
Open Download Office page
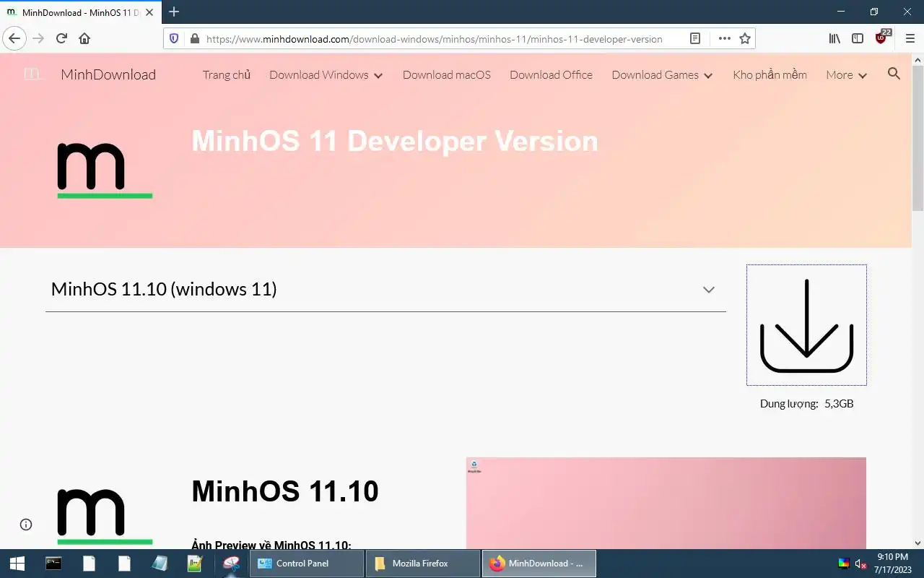pyautogui.click(x=551, y=74)
